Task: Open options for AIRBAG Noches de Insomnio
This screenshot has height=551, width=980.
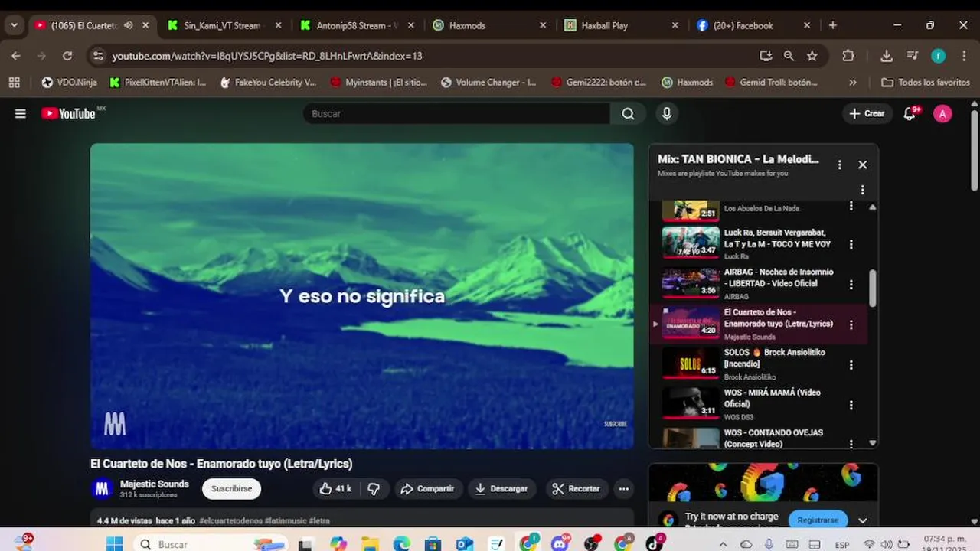Action: coord(851,284)
